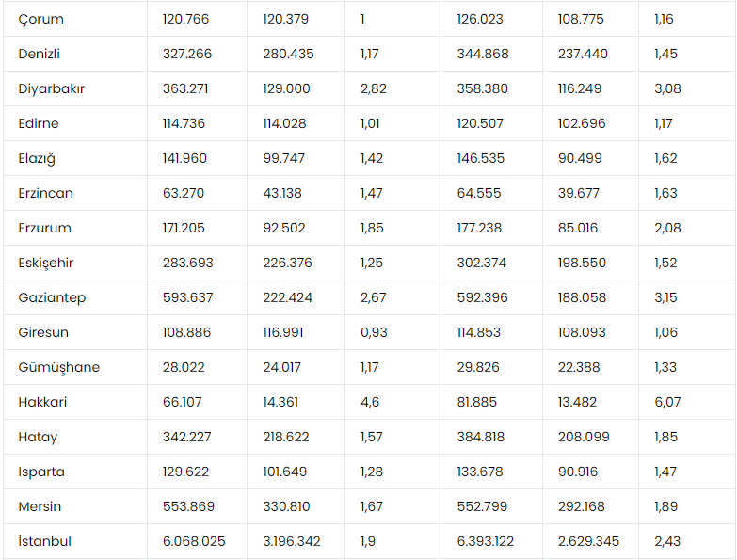Select the 6,07 ratio in Hakkari row
The width and height of the screenshot is (737, 560).
666,402
